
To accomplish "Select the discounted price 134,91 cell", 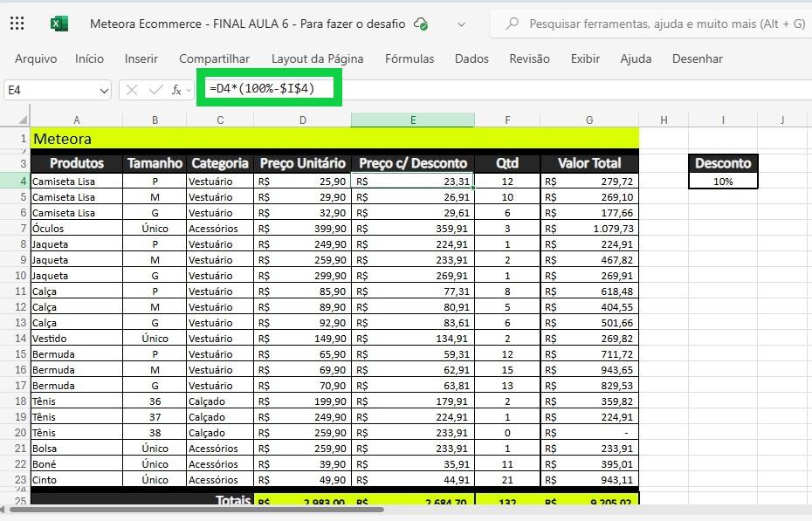I will click(413, 339).
